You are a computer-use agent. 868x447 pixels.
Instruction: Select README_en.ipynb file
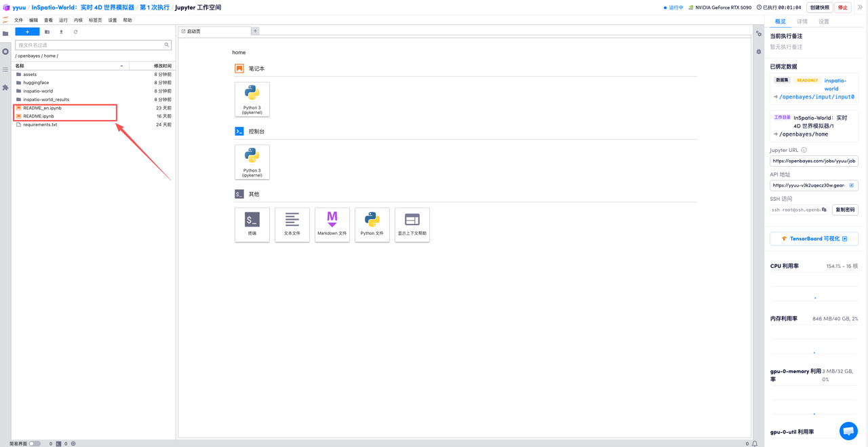click(94, 108)
